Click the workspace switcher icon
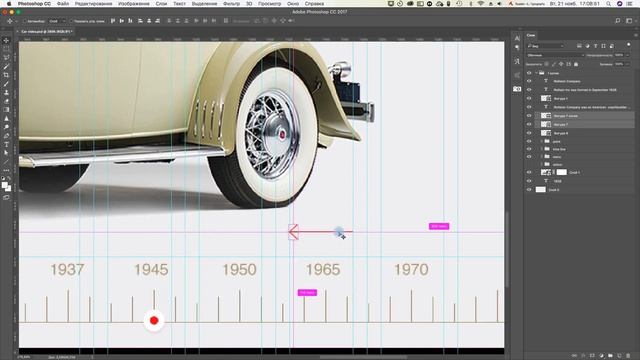 click(x=629, y=21)
